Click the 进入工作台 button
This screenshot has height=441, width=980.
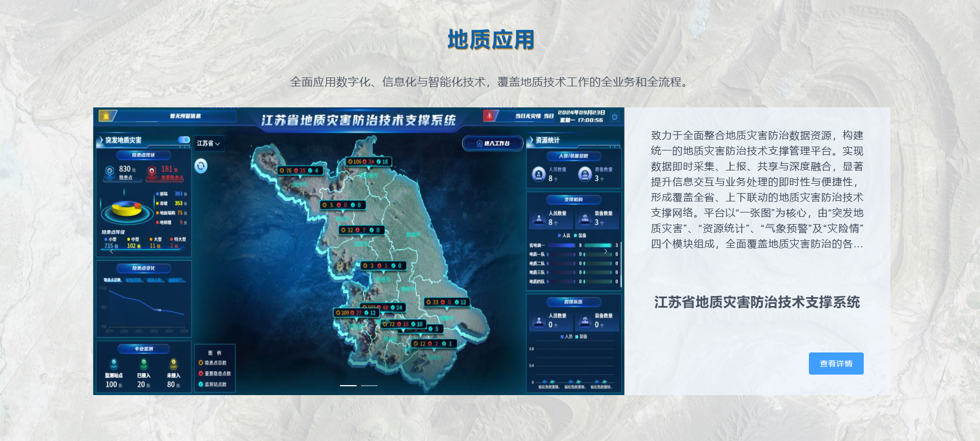tap(493, 143)
